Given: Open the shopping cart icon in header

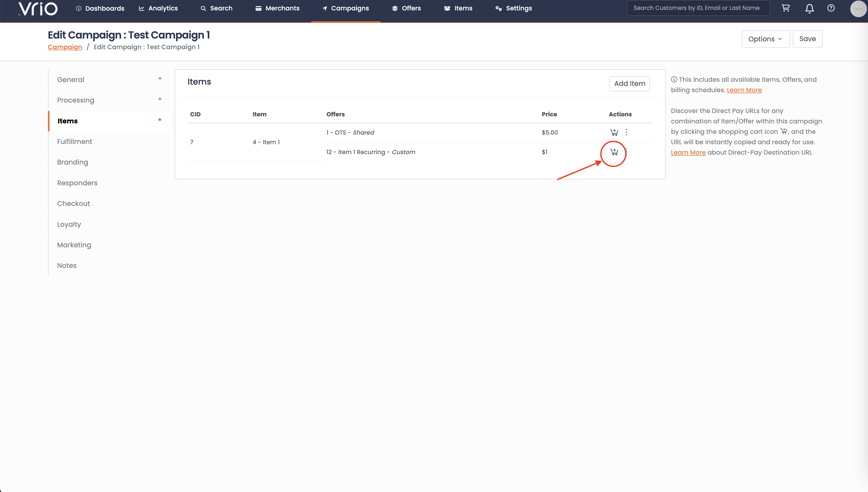Looking at the screenshot, I should coord(785,8).
